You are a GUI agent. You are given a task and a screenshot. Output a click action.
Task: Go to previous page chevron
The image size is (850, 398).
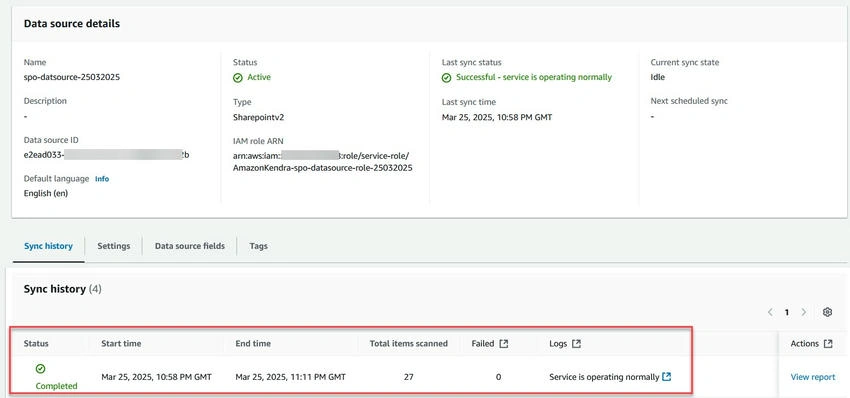pos(770,312)
